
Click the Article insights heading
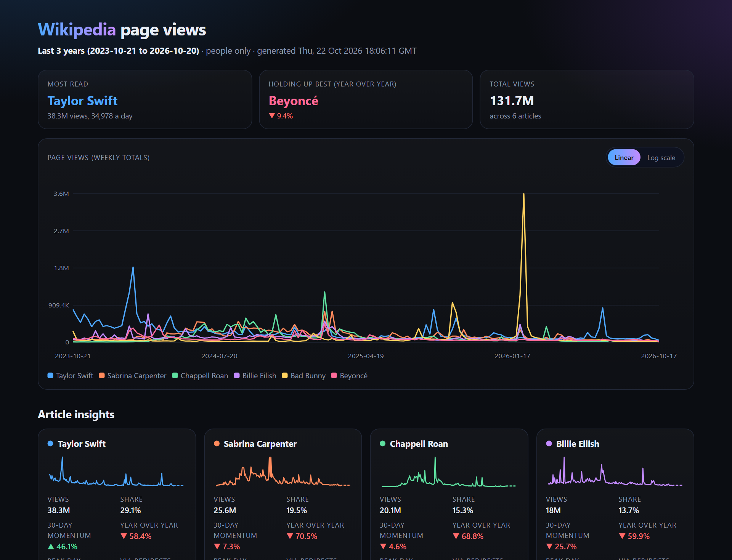click(76, 414)
